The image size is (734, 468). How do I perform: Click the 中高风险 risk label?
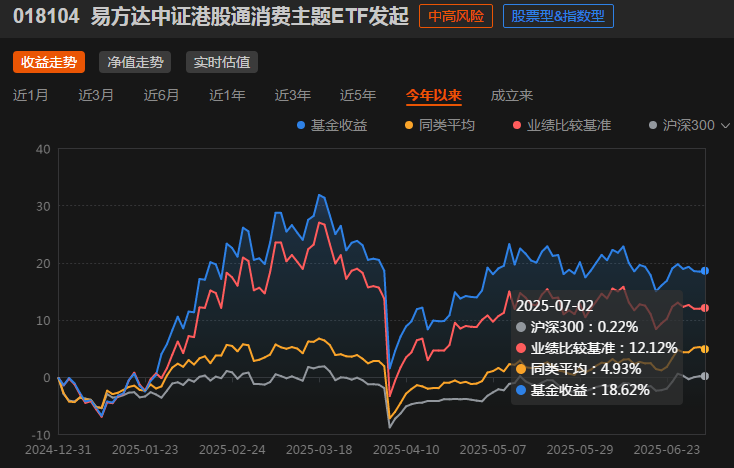point(456,16)
